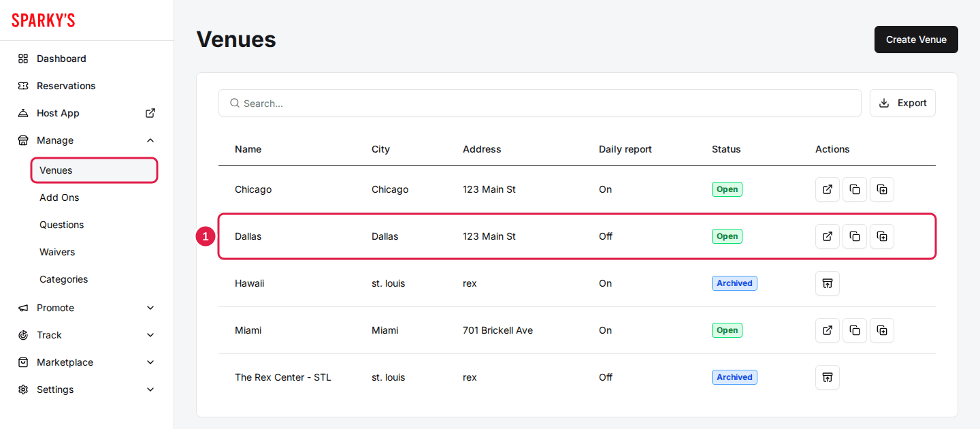Click Archived badge in Hawaii row
Screen dimensions: 980x429
pyautogui.click(x=734, y=283)
